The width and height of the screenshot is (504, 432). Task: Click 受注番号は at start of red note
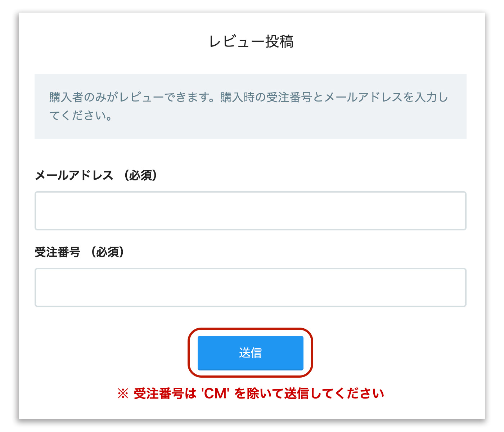click(x=165, y=393)
